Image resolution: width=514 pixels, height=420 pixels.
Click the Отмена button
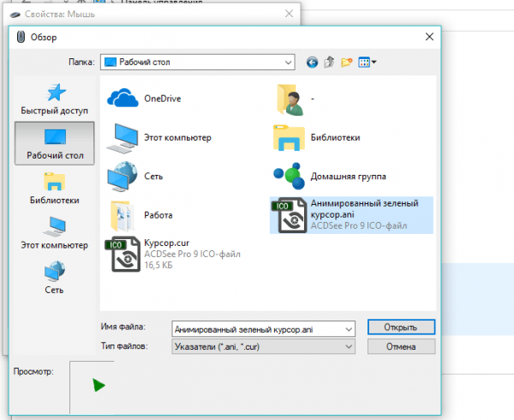coord(401,346)
